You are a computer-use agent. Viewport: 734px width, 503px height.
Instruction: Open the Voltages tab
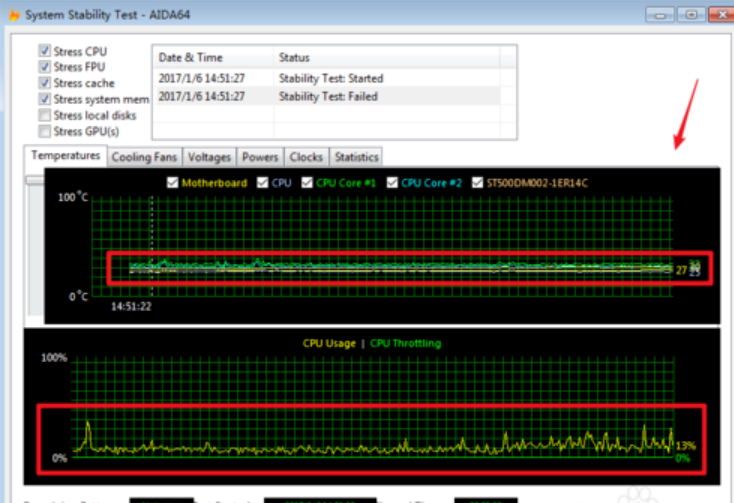(209, 157)
